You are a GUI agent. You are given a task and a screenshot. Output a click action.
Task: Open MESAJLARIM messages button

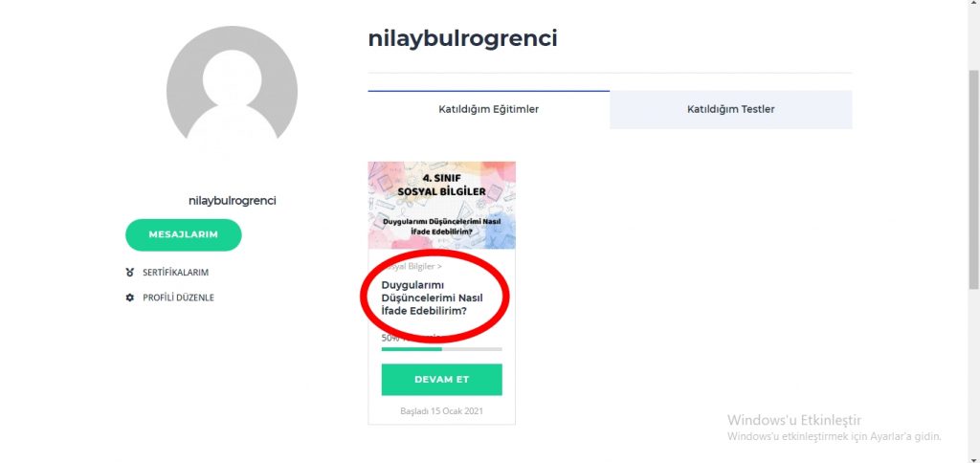point(183,235)
